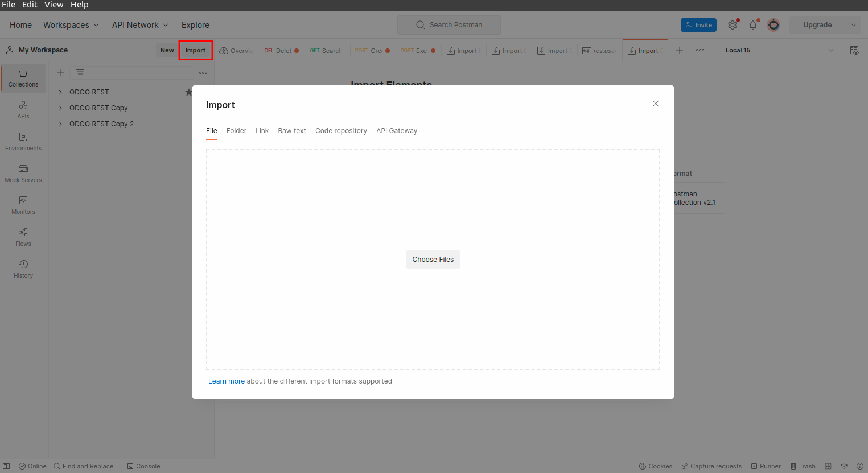868x473 pixels.
Task: Follow the Learn more link
Action: coord(226,381)
